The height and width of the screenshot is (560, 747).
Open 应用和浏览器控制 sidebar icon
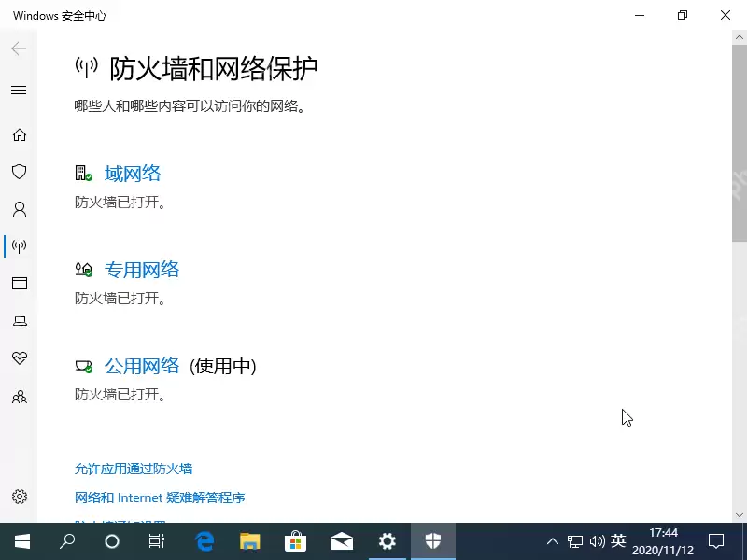pos(19,284)
